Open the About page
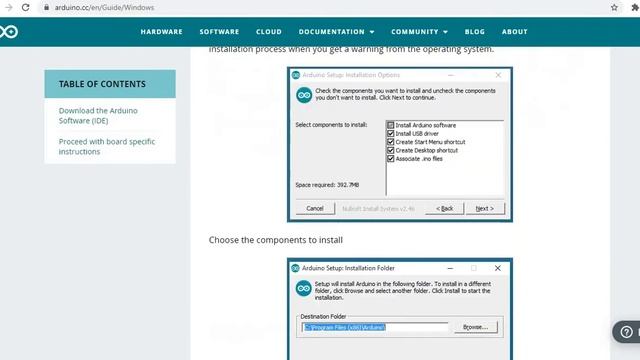This screenshot has width=640, height=360. 515,31
